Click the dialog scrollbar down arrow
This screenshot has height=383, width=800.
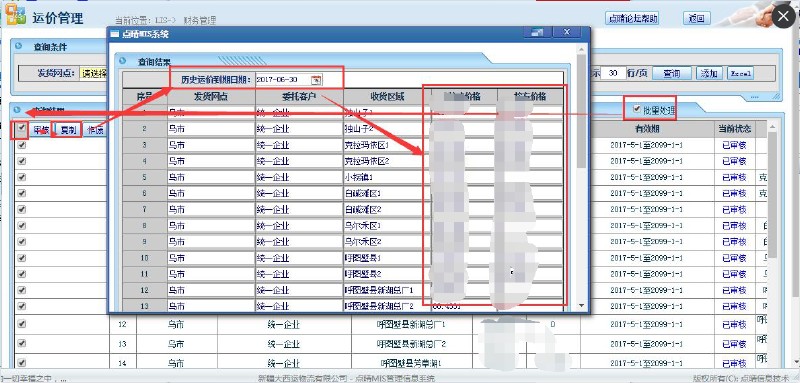pos(581,305)
